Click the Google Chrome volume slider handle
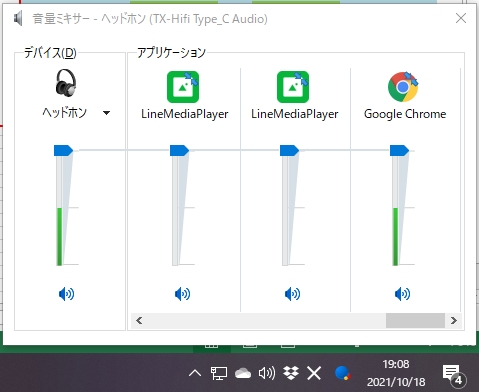The height and width of the screenshot is (392, 479). (399, 150)
